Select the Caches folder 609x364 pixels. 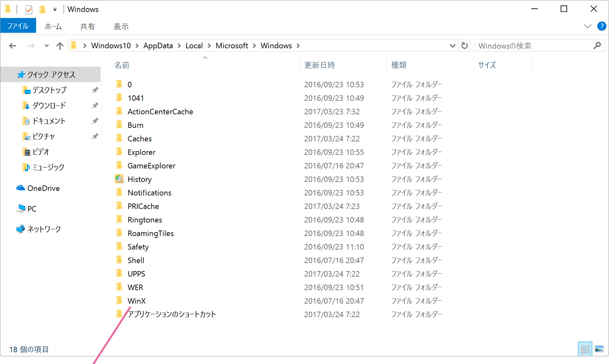pyautogui.click(x=140, y=139)
